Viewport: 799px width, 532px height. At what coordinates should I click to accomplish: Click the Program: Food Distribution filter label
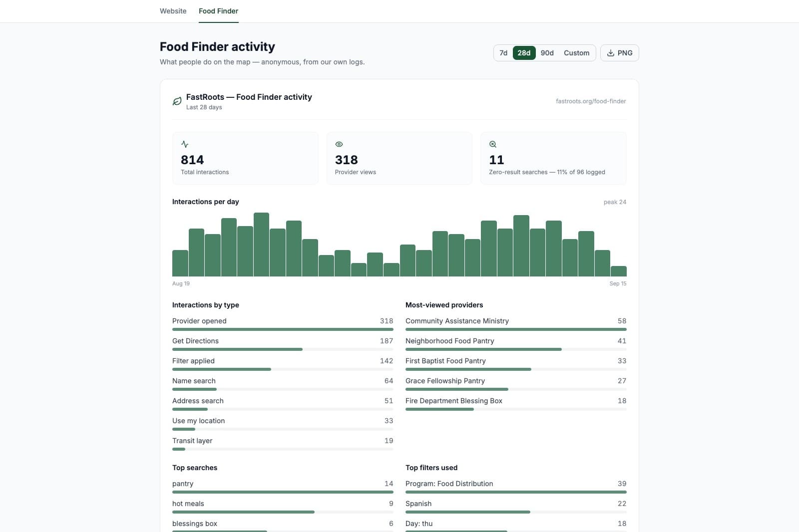(449, 484)
